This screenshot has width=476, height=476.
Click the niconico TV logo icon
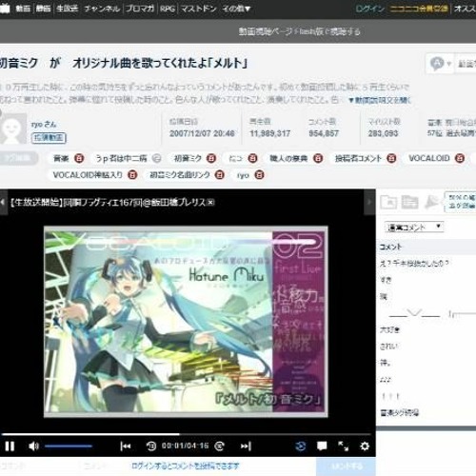(x=5, y=8)
